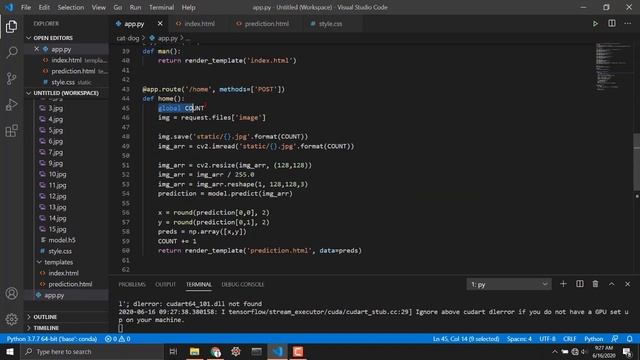The width and height of the screenshot is (640, 360).
Task: Switch to the Debug Console tab
Action: pos(242,284)
